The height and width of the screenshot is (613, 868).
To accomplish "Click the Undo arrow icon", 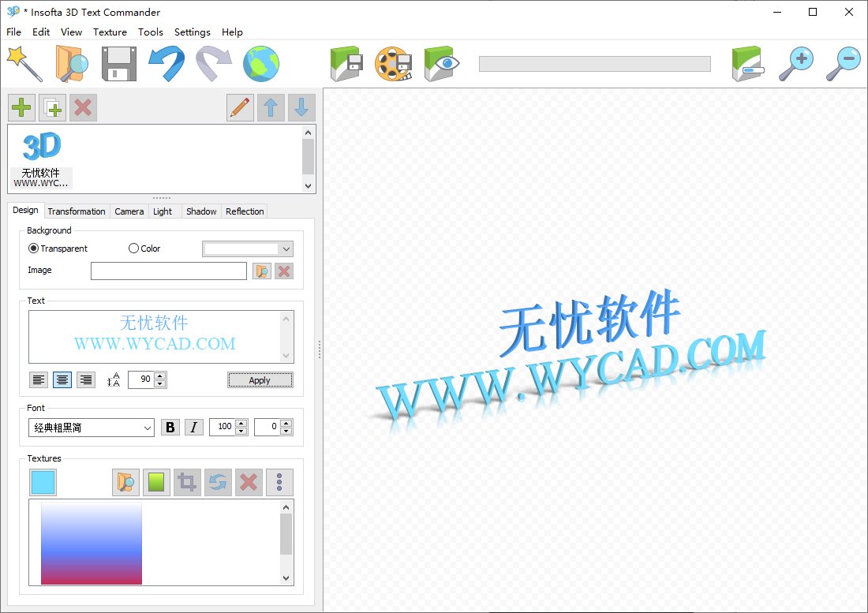I will coord(167,64).
